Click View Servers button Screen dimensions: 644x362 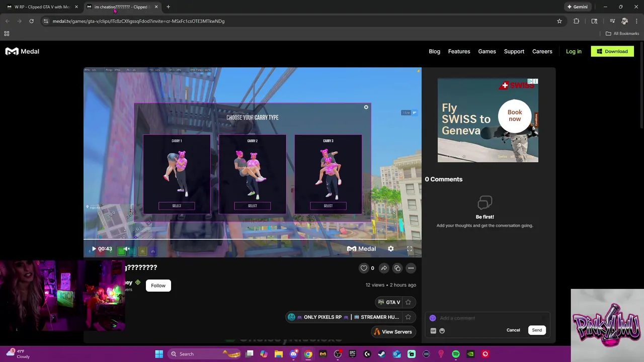[392, 332]
